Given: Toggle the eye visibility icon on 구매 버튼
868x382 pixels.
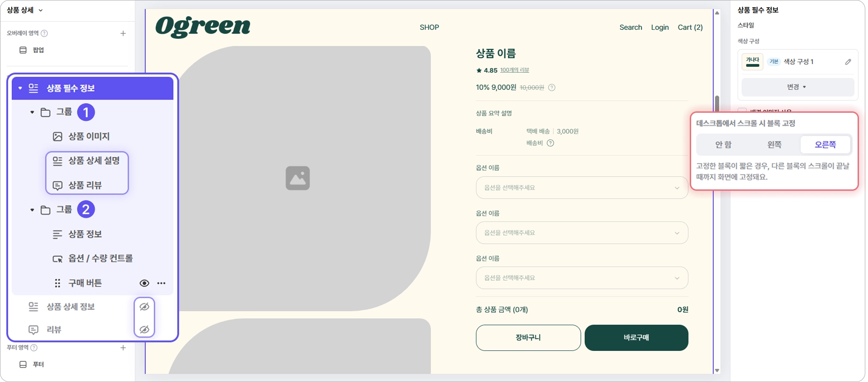Looking at the screenshot, I should point(144,283).
